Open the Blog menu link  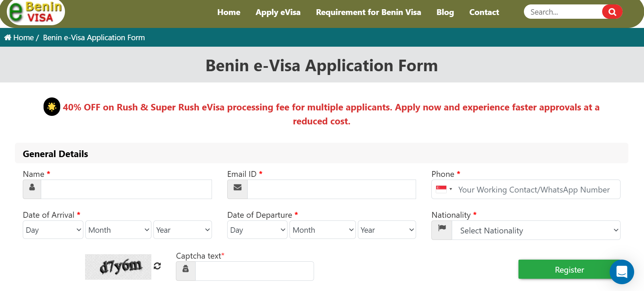[445, 12]
